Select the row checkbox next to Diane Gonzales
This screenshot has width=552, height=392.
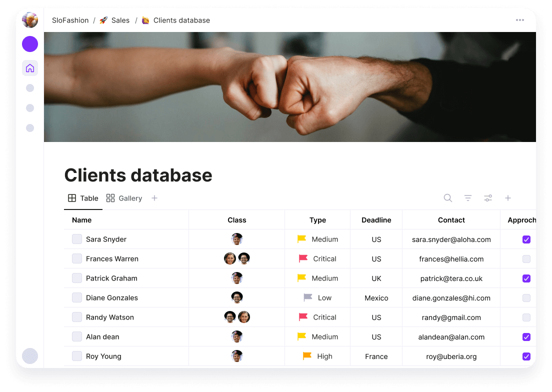coord(77,297)
